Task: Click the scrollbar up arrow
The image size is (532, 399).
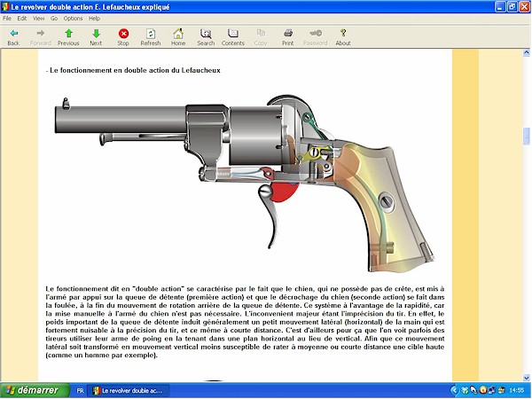Action: click(x=526, y=52)
